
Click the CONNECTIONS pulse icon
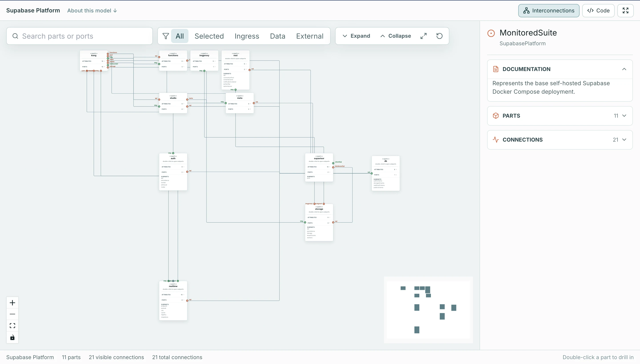[496, 140]
